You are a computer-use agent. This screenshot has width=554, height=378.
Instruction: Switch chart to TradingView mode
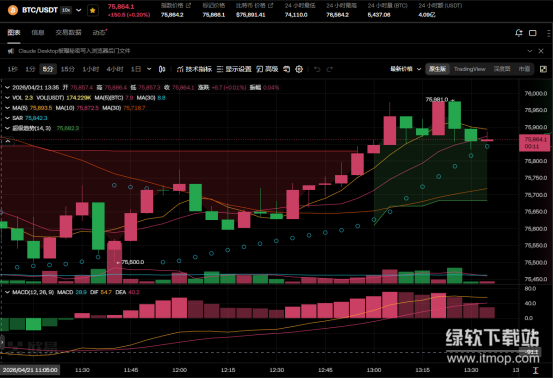[470, 69]
